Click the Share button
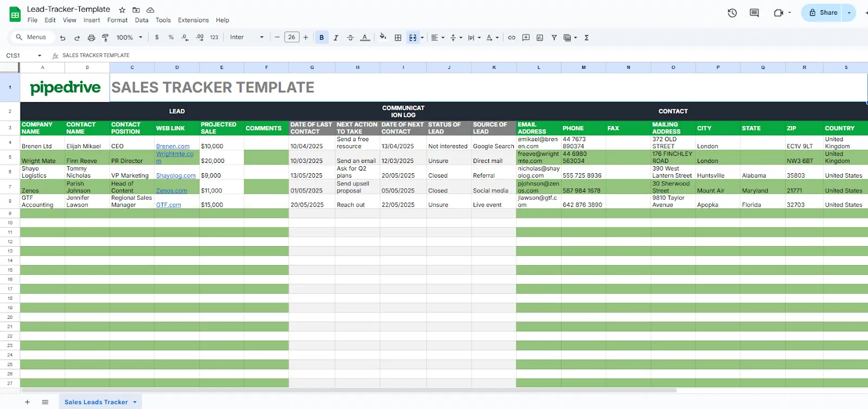This screenshot has width=868, height=409. click(822, 12)
